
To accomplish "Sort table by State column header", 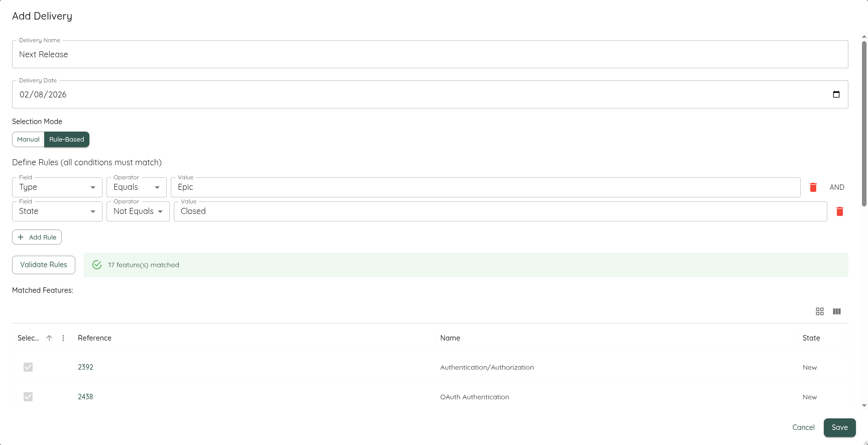I will point(811,338).
